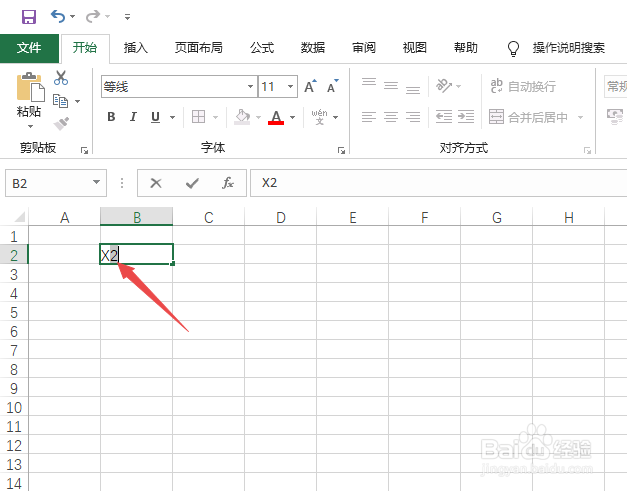The height and width of the screenshot is (491, 627).
Task: Open the 字体 dialog launcher
Action: coord(341,150)
